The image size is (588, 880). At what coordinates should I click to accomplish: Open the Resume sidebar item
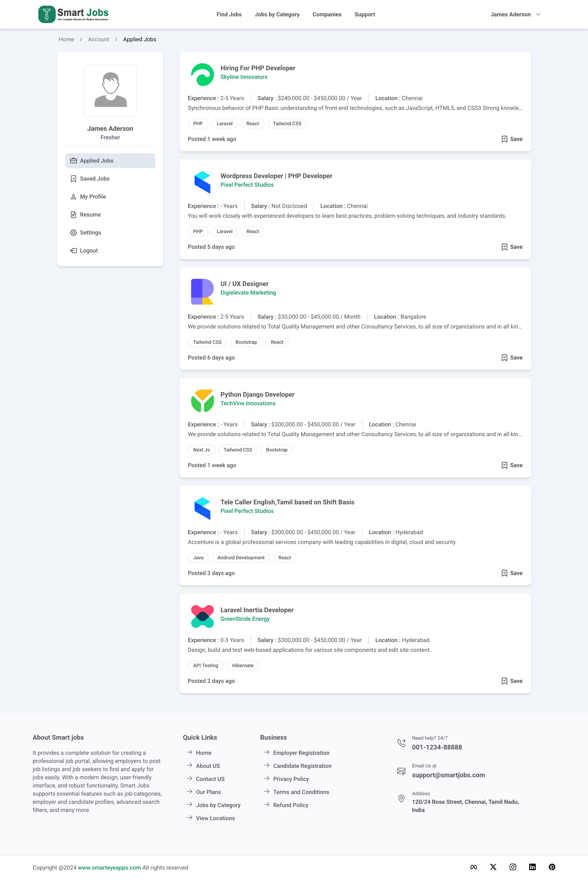point(90,214)
